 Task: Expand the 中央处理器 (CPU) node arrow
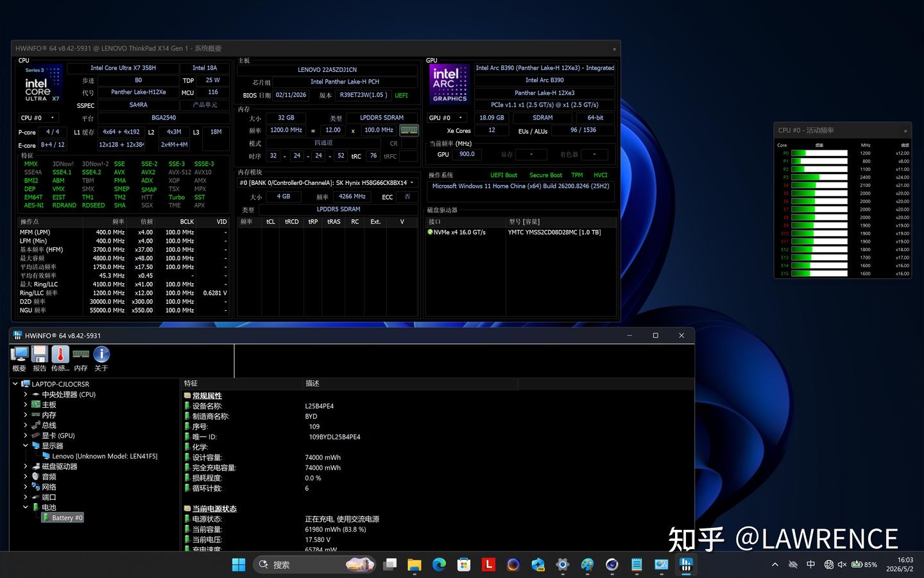point(26,394)
